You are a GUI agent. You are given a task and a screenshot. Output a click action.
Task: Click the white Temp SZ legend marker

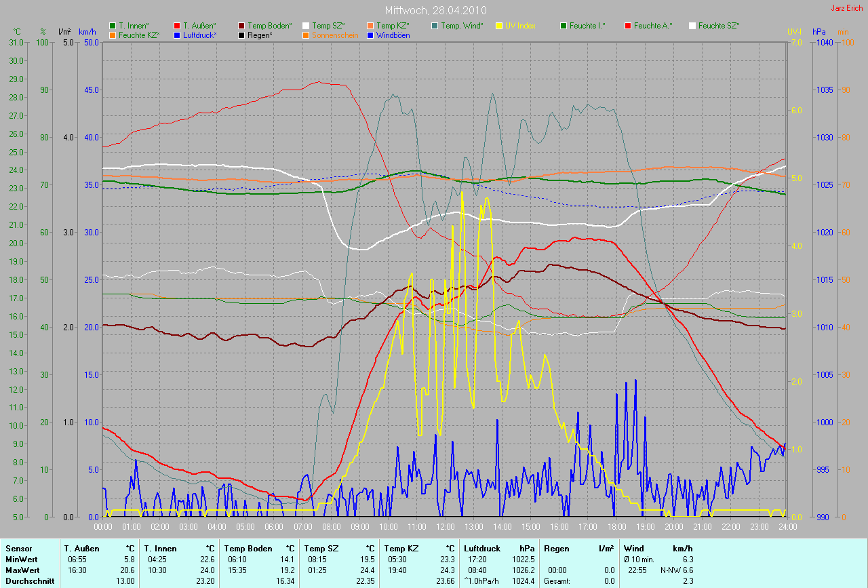[306, 26]
